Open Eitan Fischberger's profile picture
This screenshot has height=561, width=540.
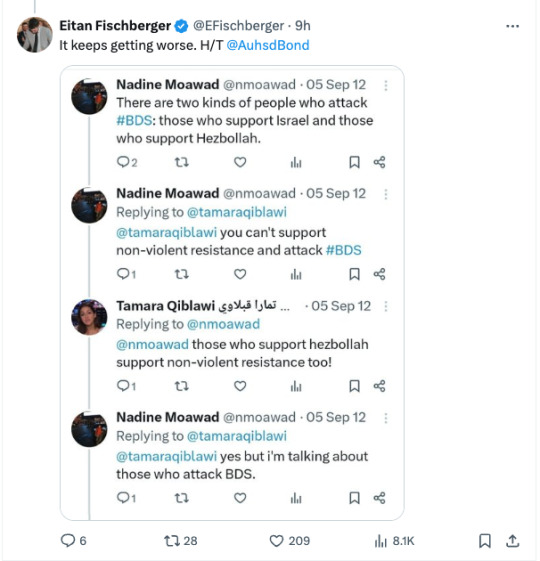click(35, 35)
